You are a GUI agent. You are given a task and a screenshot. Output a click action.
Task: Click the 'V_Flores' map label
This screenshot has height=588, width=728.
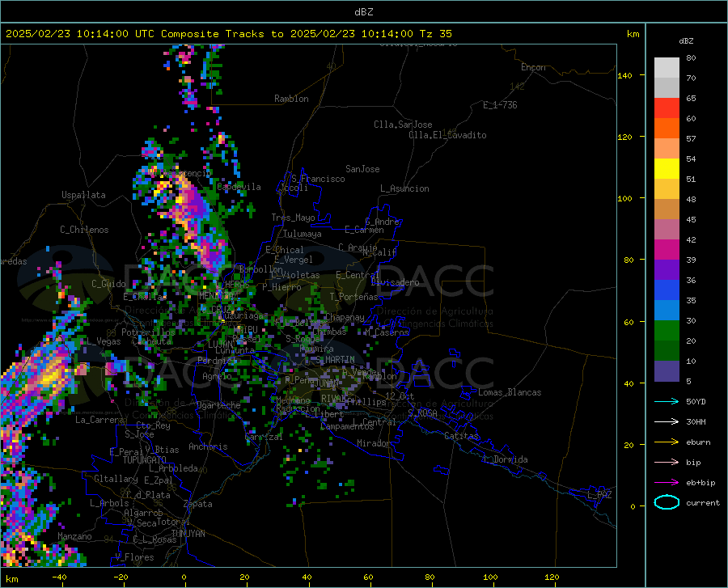tap(134, 557)
